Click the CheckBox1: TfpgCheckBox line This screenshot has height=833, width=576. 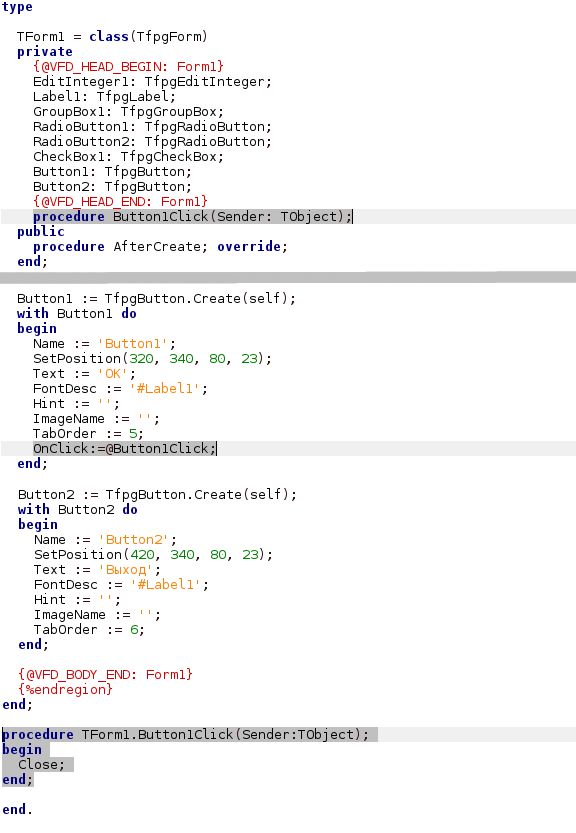coord(129,156)
